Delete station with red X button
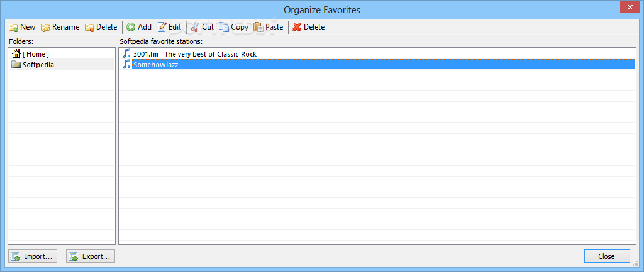The width and height of the screenshot is (644, 272). pos(308,27)
